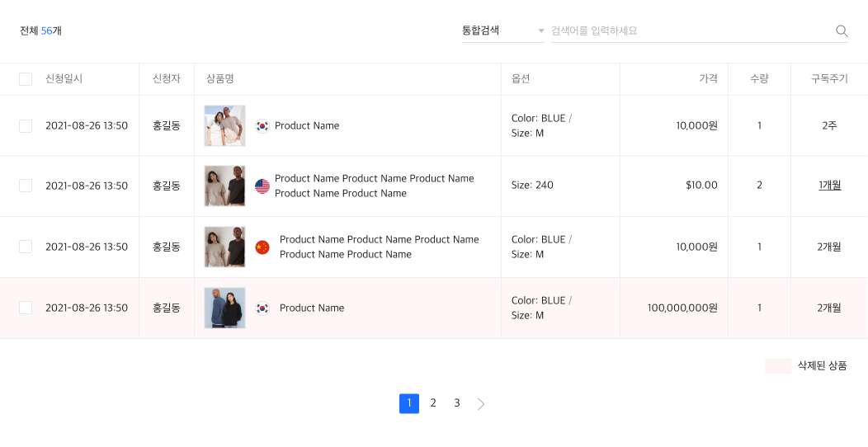Select the $10.00 row checkbox
The width and height of the screenshot is (868, 447).
[26, 186]
